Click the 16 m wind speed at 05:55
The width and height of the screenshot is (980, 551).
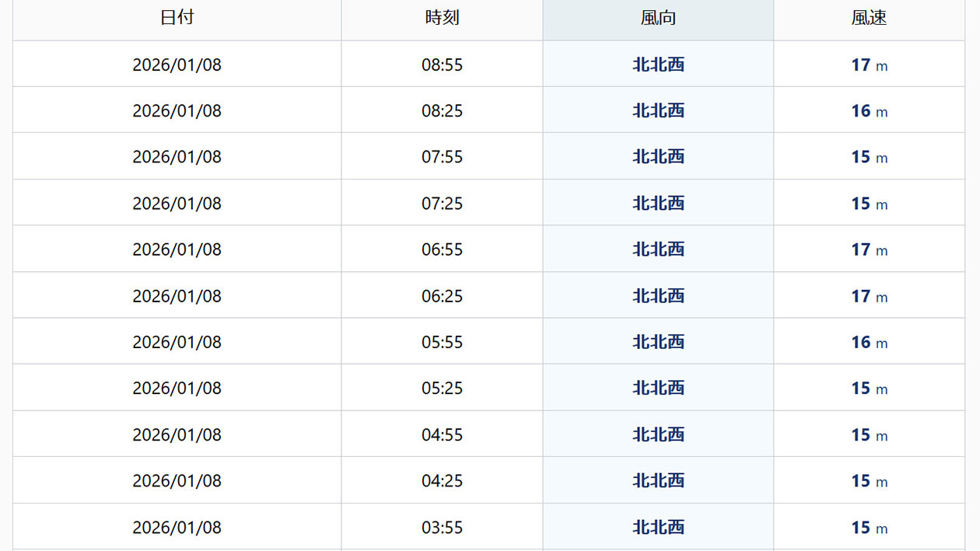point(869,342)
